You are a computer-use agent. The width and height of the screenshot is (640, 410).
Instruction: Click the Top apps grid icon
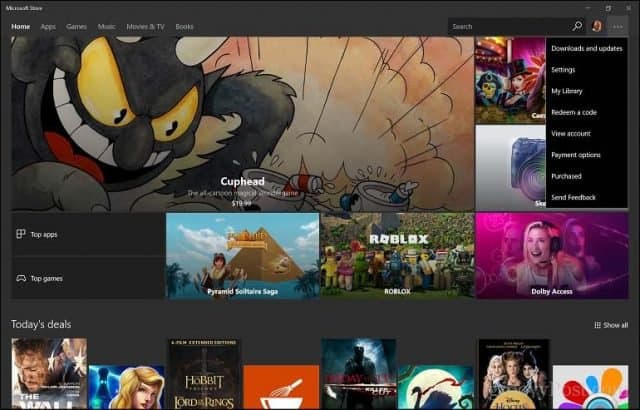20,234
